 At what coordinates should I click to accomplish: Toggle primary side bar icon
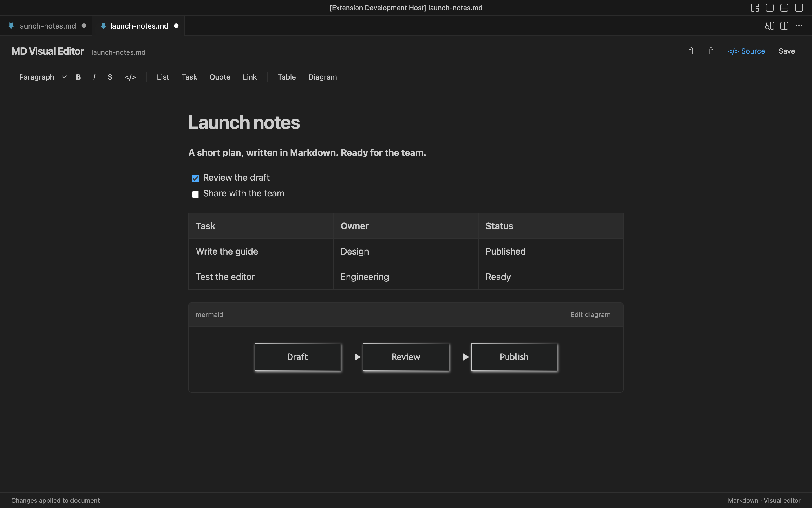point(770,8)
